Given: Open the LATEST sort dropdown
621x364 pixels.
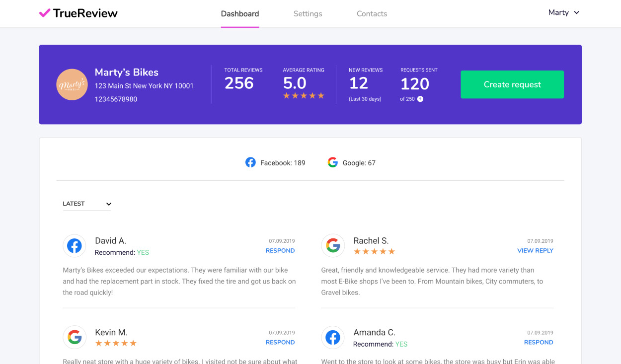Looking at the screenshot, I should click(86, 204).
